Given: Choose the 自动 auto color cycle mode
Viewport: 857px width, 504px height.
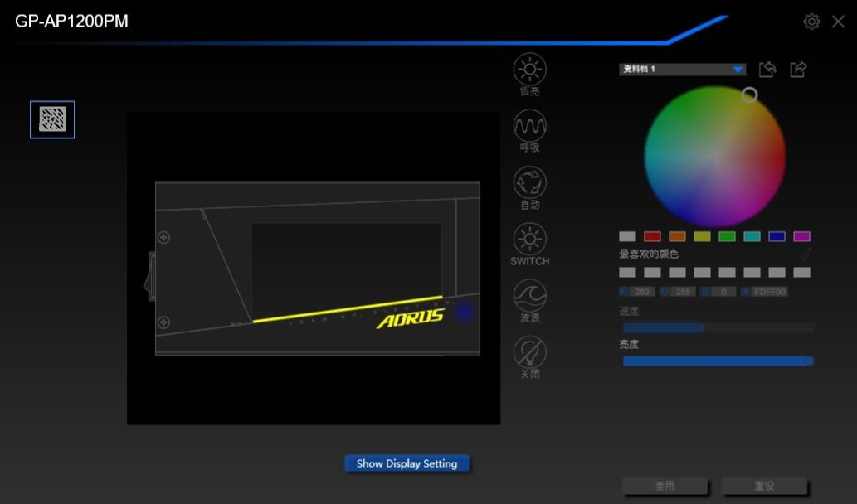Looking at the screenshot, I should 529,182.
